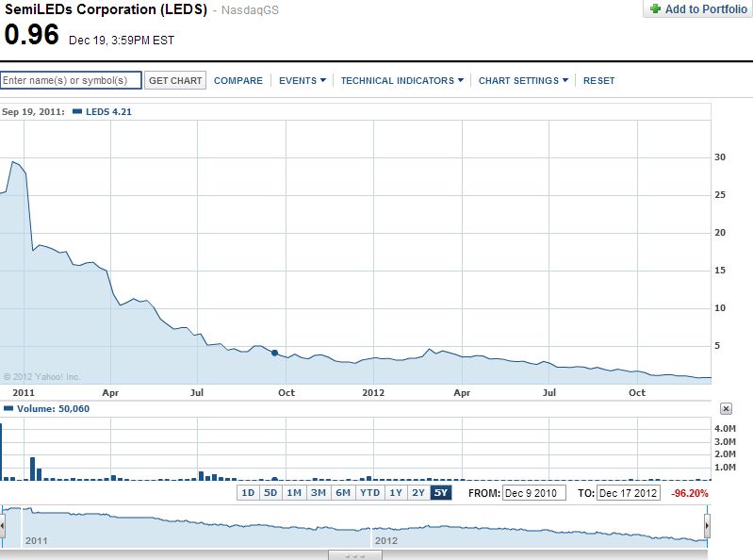Open the Technical Indicators dropdown
753x560 pixels.
(x=402, y=81)
